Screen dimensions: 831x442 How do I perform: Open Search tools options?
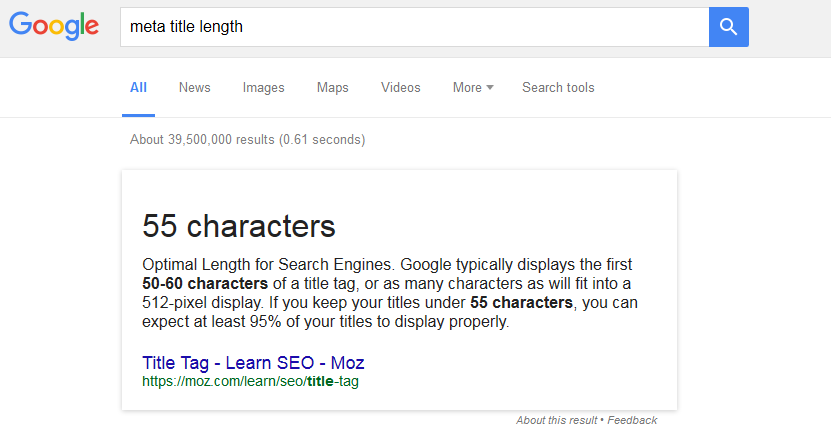click(558, 87)
